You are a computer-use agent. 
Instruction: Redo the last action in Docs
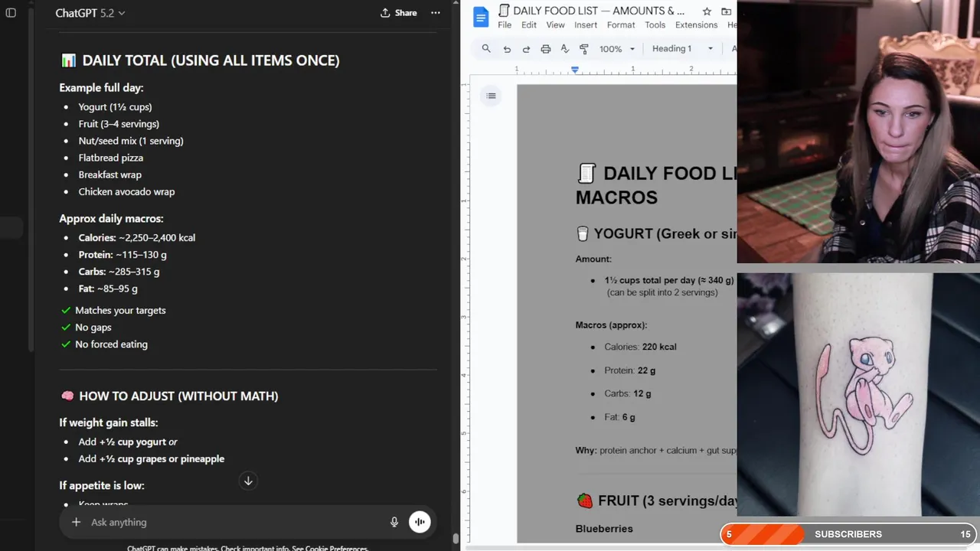click(526, 49)
